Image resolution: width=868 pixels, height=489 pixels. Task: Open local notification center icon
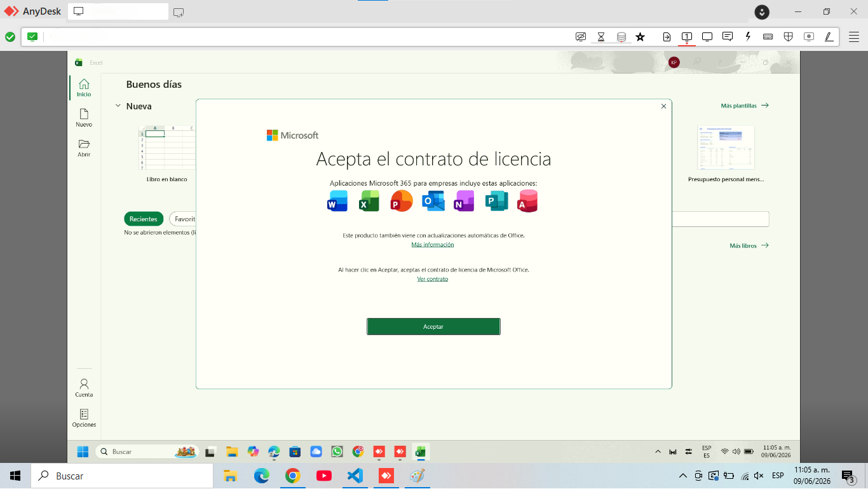848,476
